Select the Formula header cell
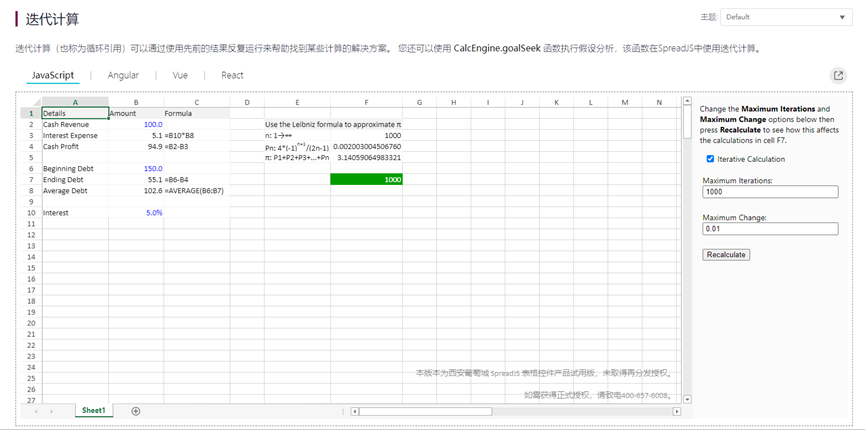The image size is (865, 430). (x=197, y=113)
